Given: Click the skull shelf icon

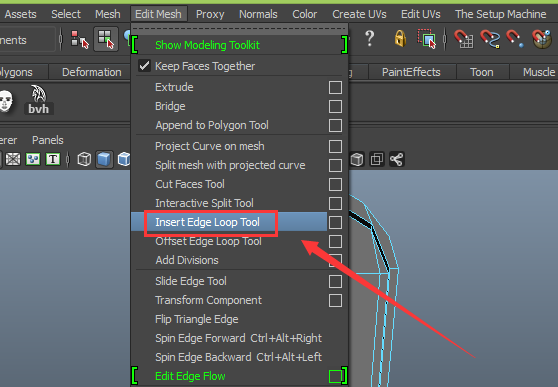Looking at the screenshot, I should pyautogui.click(x=6, y=101).
